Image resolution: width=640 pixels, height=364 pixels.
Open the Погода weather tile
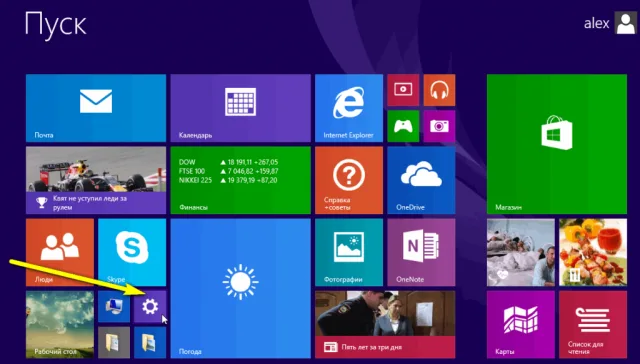tap(240, 288)
